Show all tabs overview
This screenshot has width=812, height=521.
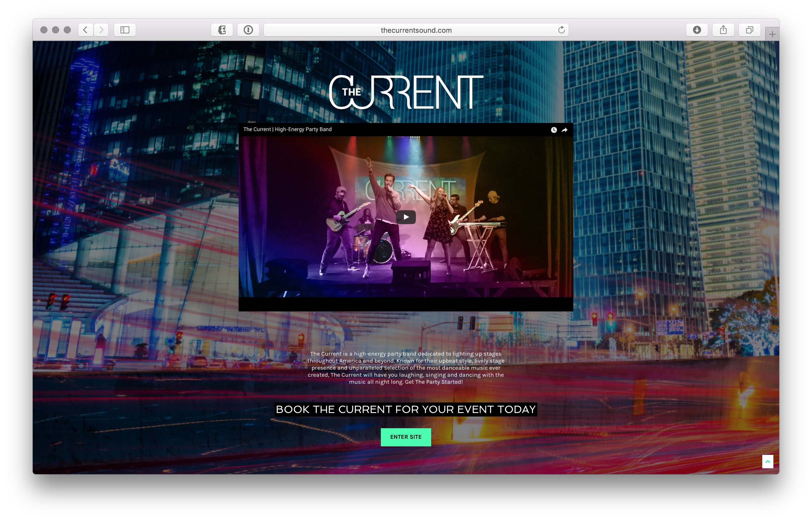(749, 30)
